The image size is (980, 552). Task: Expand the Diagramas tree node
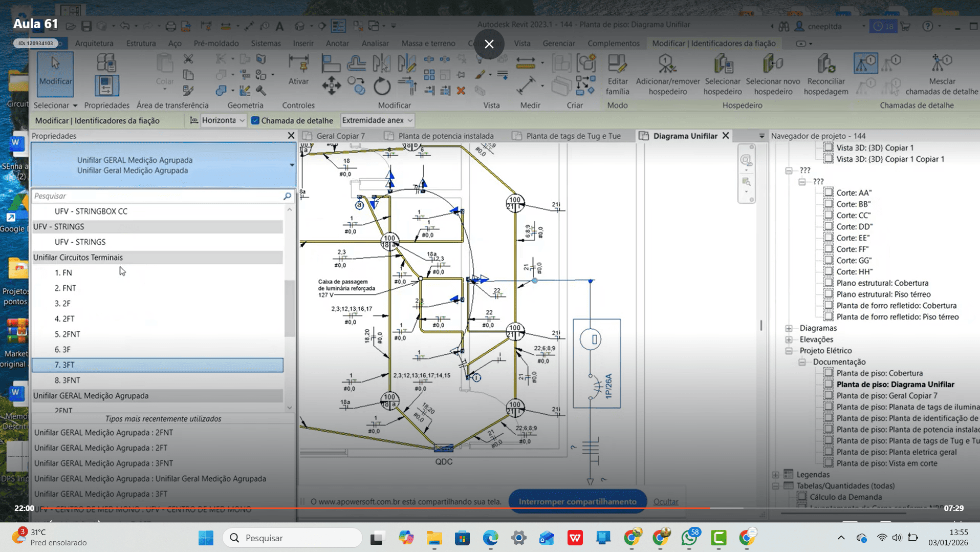point(789,328)
